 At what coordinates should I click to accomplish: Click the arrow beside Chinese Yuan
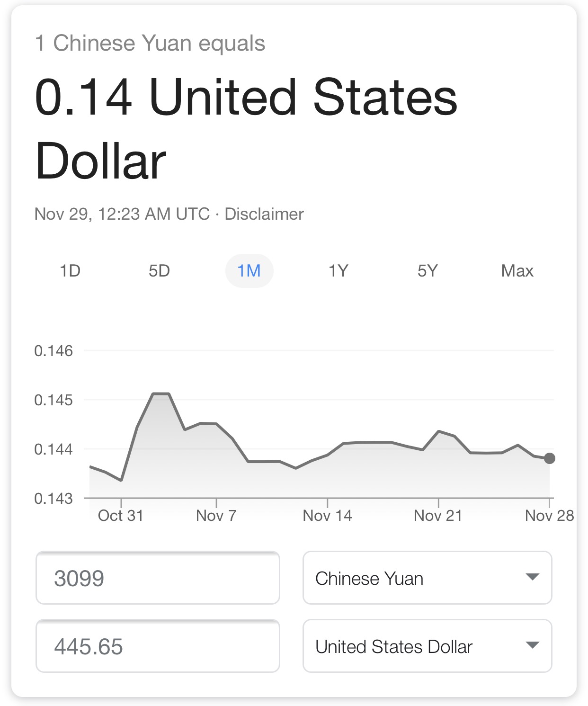tap(533, 577)
